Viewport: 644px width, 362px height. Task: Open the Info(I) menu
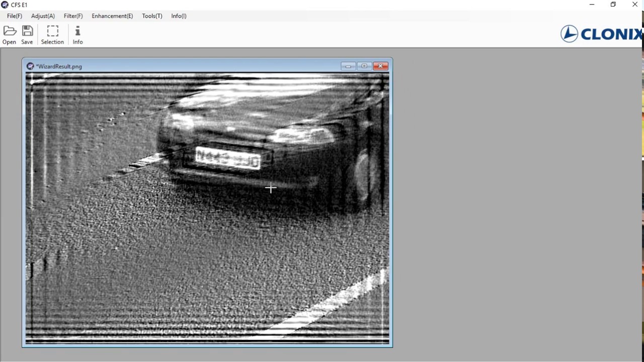179,16
